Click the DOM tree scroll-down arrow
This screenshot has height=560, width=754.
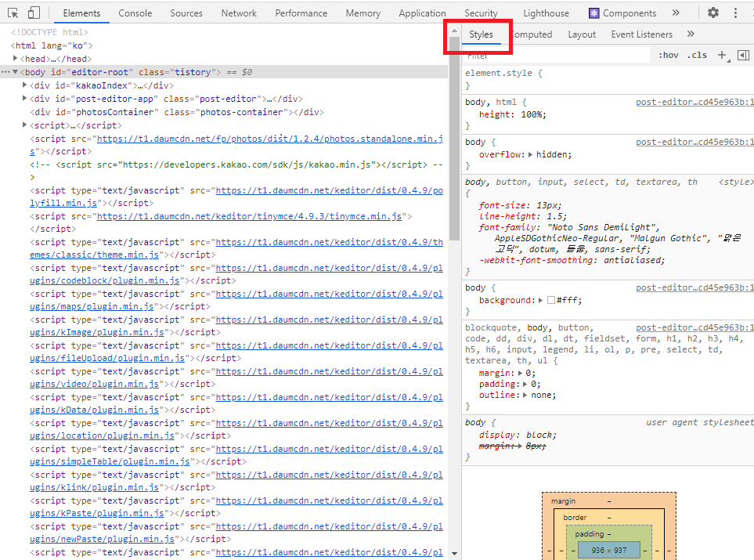(454, 554)
